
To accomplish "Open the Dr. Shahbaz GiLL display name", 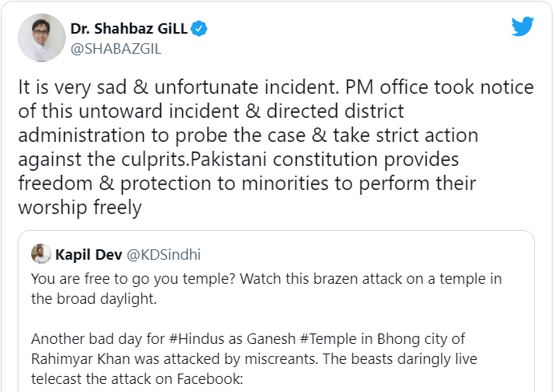I will 128,30.
